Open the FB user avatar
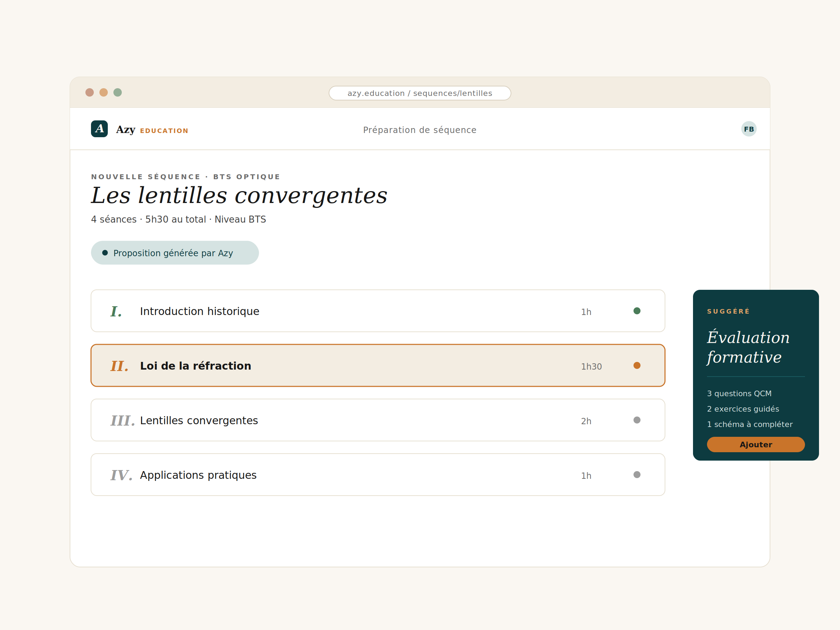The height and width of the screenshot is (630, 840). coord(749,129)
